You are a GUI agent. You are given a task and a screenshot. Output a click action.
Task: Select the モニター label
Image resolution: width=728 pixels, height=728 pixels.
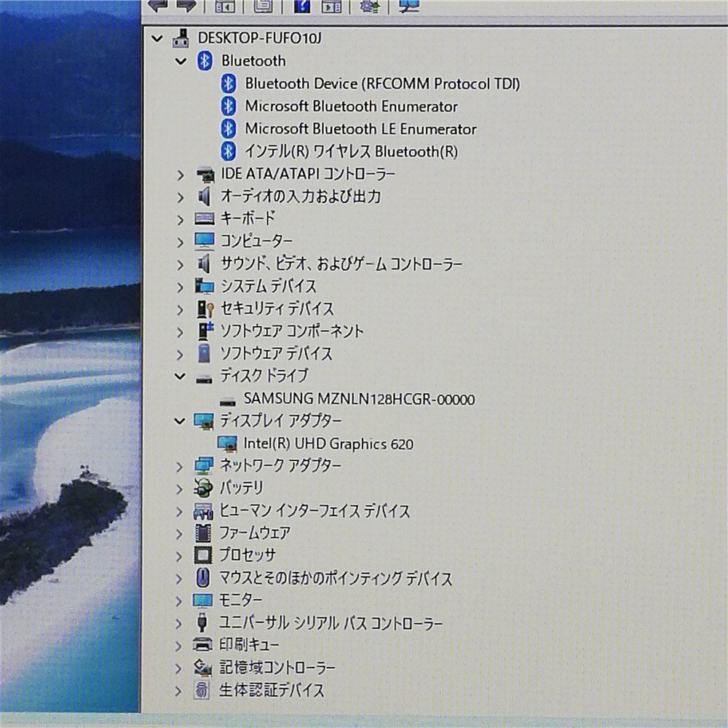[240, 600]
